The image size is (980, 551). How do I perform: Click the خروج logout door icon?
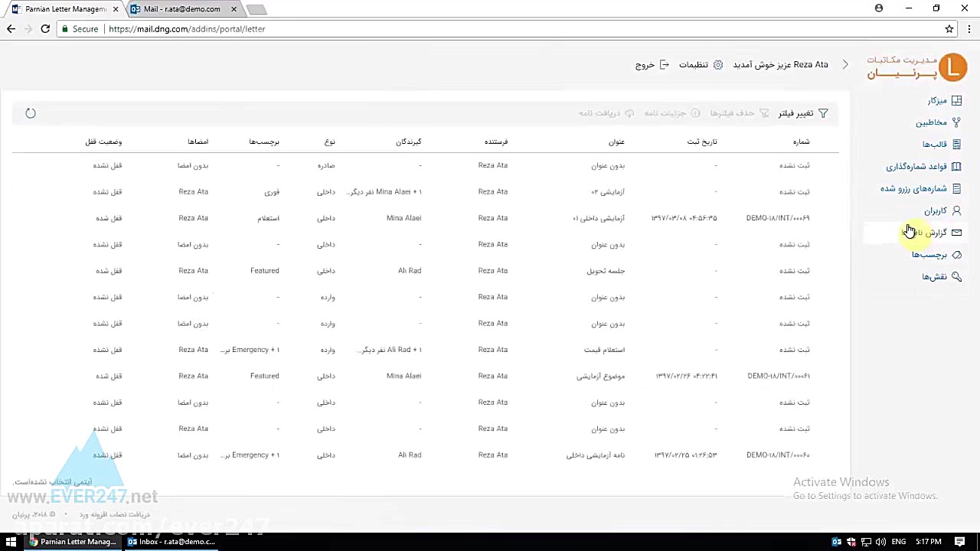pos(664,65)
